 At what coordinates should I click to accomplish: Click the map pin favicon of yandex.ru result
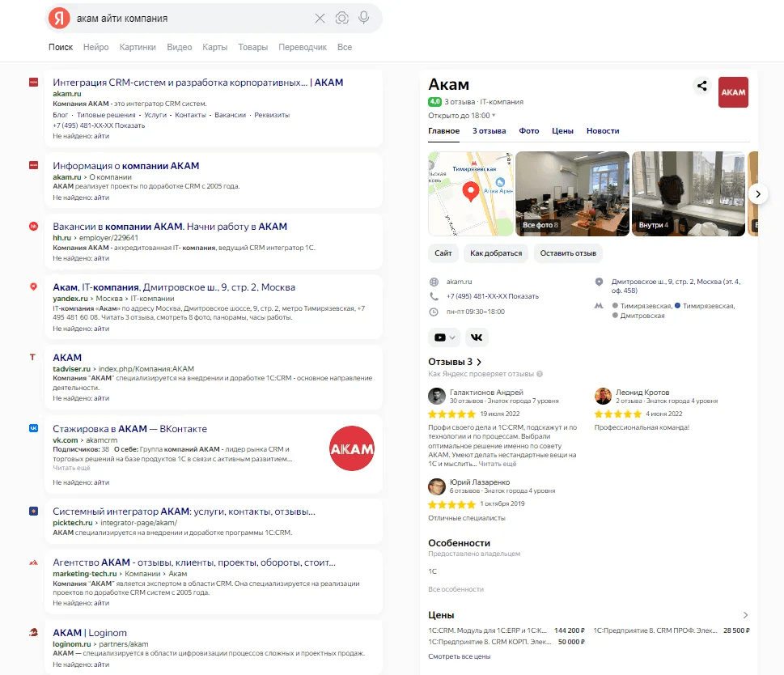point(33,287)
